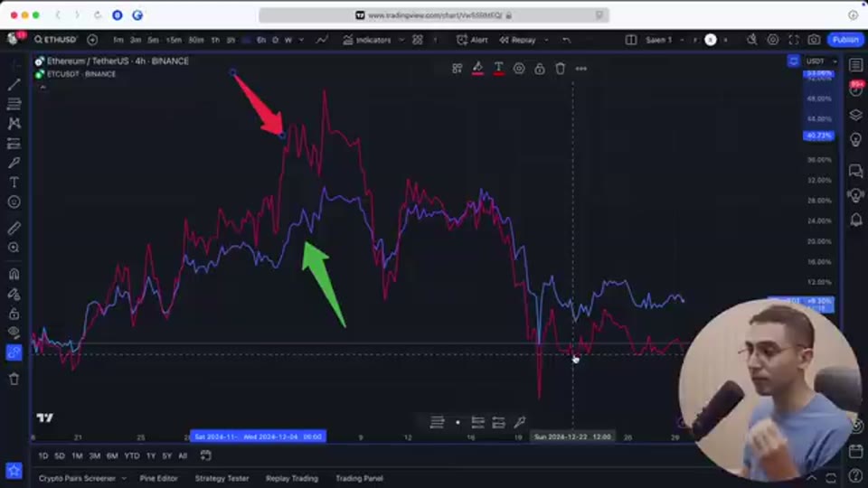Screen dimensions: 868x488
Task: Open the go to date calendar icon
Action: coord(205,455)
